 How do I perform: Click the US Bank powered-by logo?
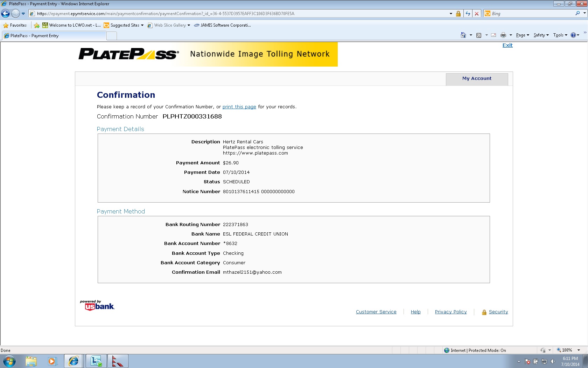coord(97,305)
